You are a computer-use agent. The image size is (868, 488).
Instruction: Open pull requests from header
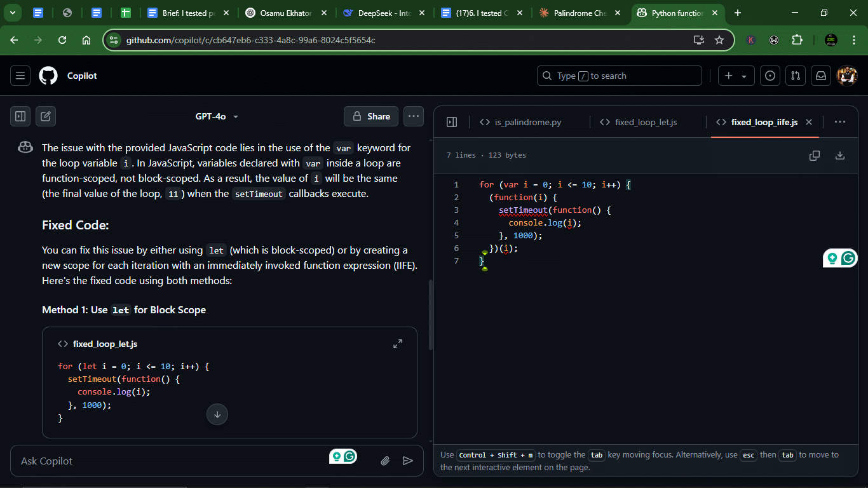(796, 76)
